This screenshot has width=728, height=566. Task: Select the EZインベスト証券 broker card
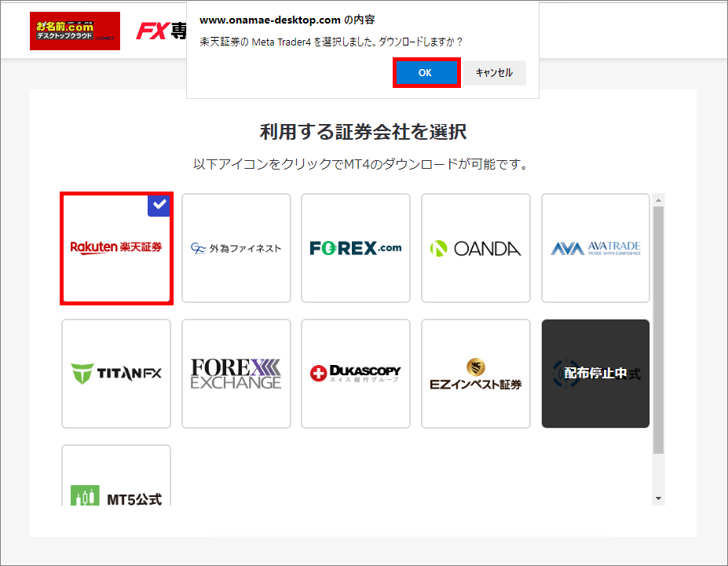(x=476, y=374)
